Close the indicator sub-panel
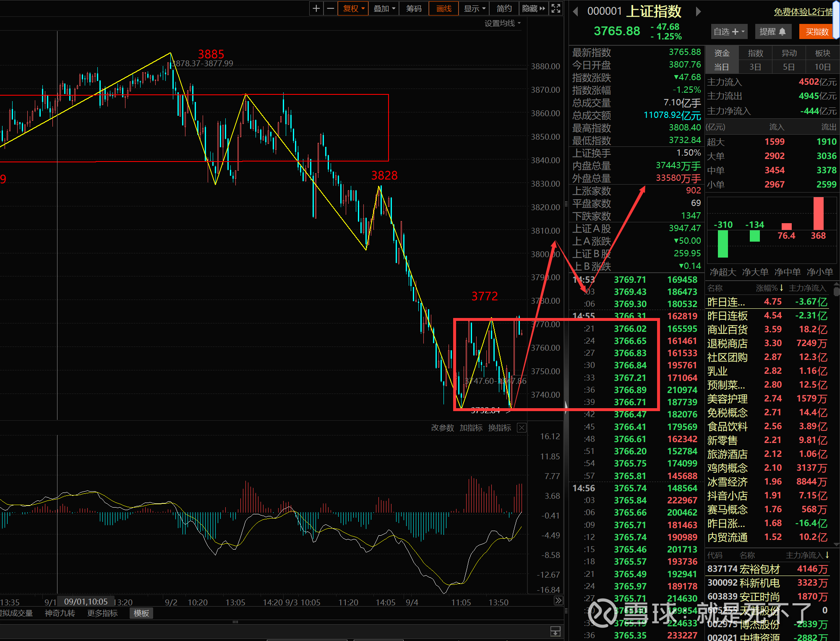 point(522,427)
